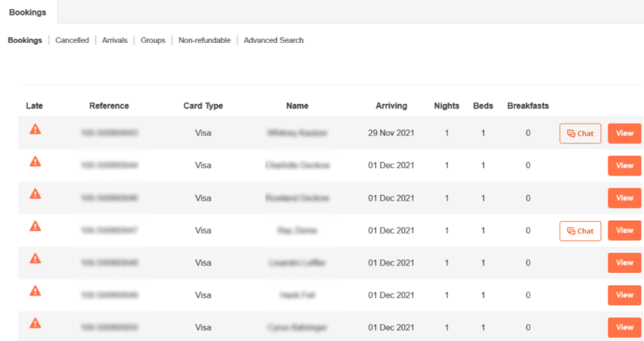Image resolution: width=644 pixels, height=341 pixels.
Task: Go to the Arrivals tab
Action: [114, 40]
